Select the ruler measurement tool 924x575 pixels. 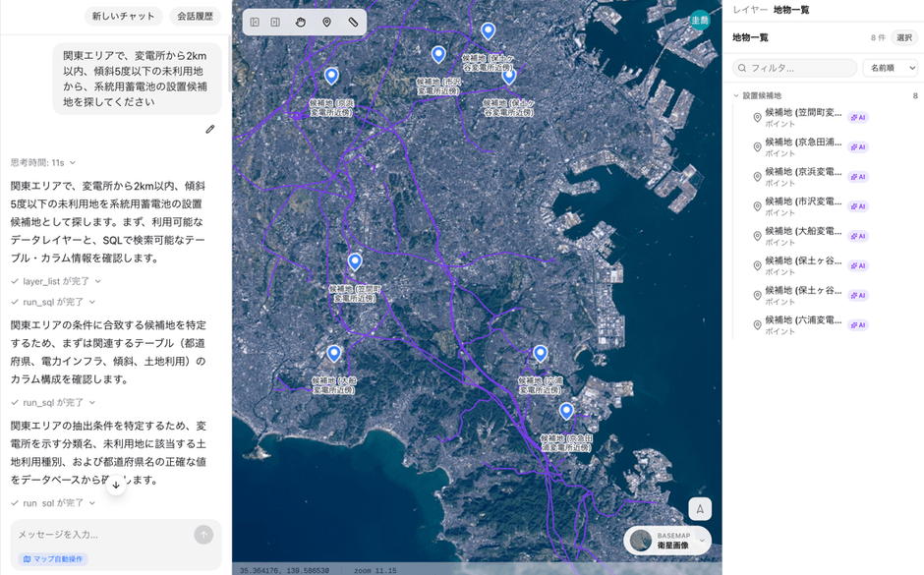click(x=353, y=22)
